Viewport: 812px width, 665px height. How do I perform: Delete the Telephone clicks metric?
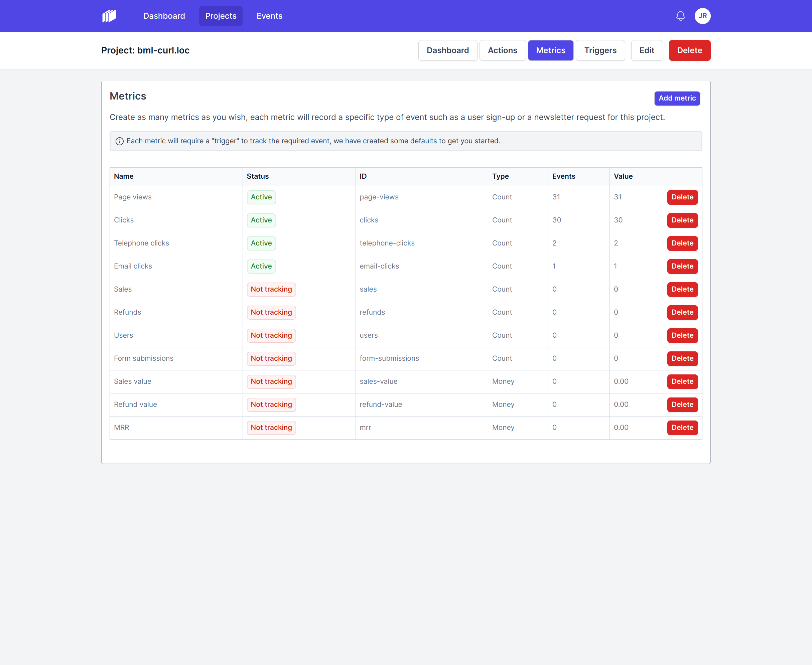pos(682,243)
